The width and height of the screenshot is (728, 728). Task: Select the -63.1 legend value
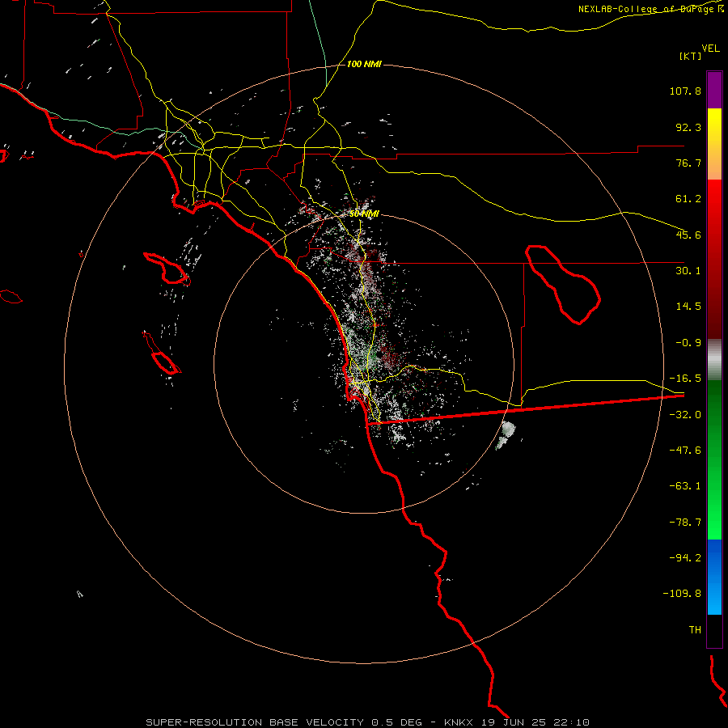[685, 486]
